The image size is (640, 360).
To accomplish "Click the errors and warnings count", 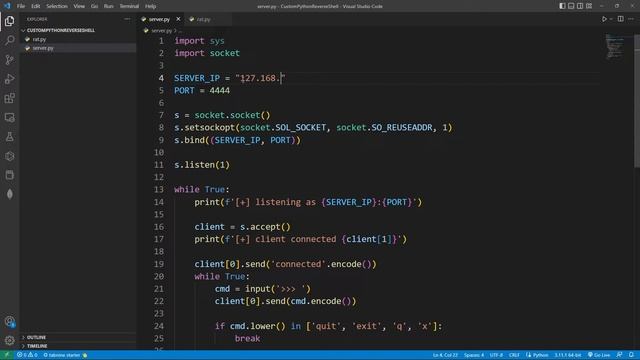I will click(x=27, y=355).
